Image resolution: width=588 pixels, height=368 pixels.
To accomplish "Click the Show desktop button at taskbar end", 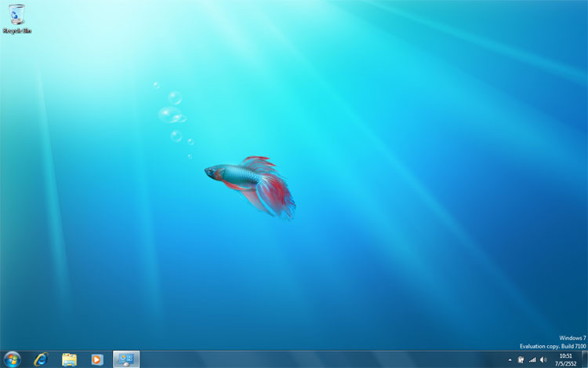I will pyautogui.click(x=585, y=359).
